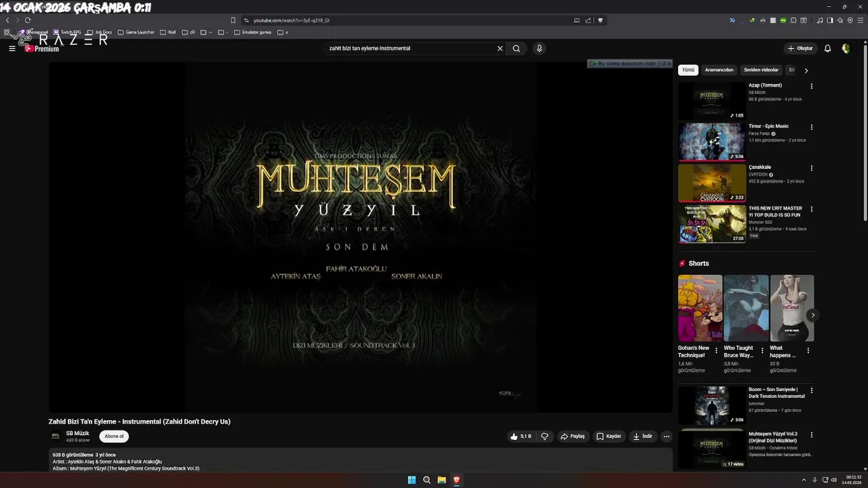Open Windows Start menu
868x488 pixels.
point(412,480)
